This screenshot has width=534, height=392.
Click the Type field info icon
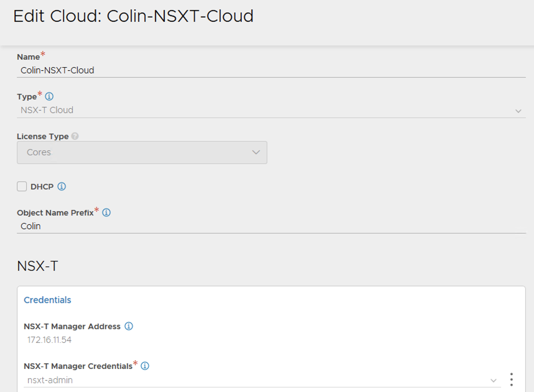point(49,96)
